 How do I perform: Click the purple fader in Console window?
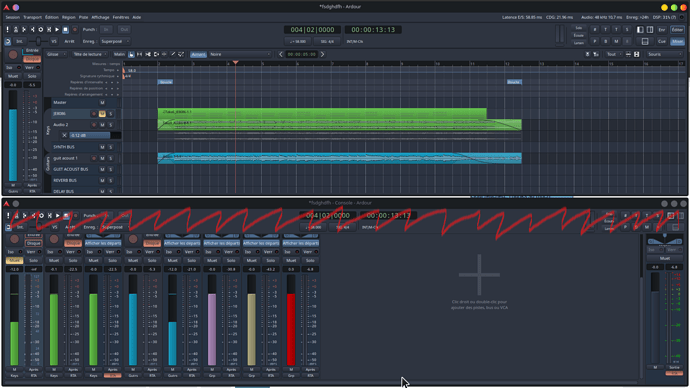(x=212, y=320)
